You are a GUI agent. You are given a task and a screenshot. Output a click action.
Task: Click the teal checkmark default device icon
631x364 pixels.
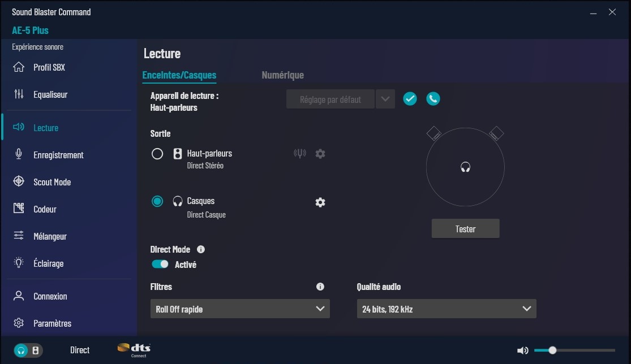(410, 99)
